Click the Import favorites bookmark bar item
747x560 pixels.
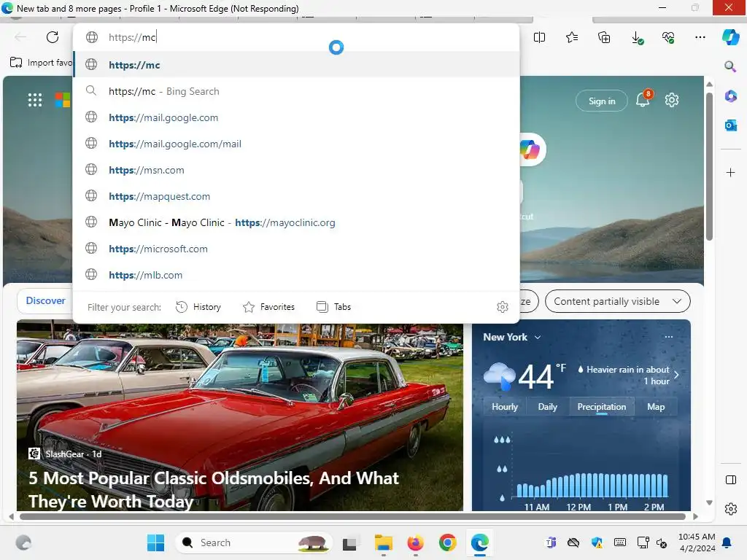click(x=41, y=63)
